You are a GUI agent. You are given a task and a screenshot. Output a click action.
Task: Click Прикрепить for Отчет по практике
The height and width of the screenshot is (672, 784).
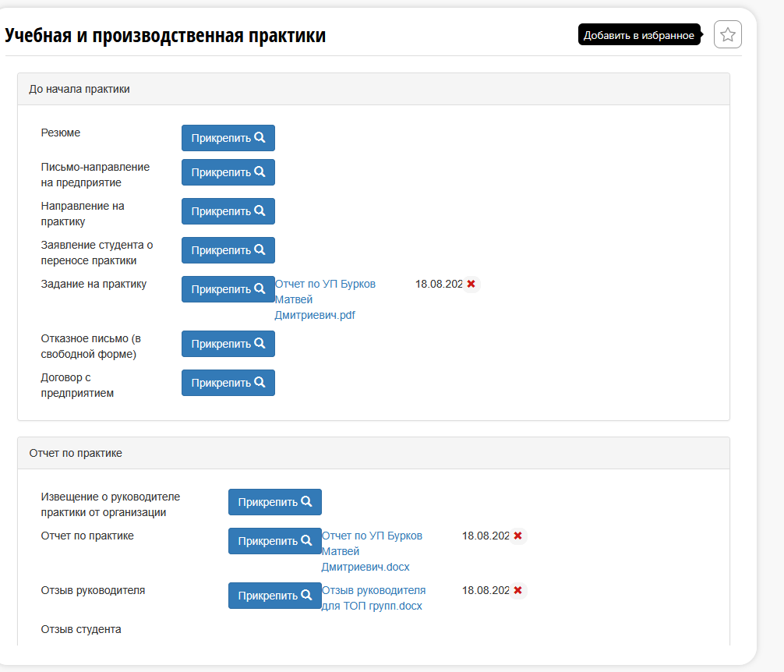tap(275, 541)
